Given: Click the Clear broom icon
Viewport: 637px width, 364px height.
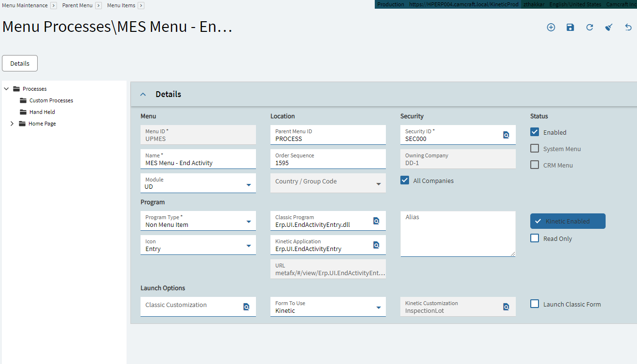Looking at the screenshot, I should tap(609, 28).
